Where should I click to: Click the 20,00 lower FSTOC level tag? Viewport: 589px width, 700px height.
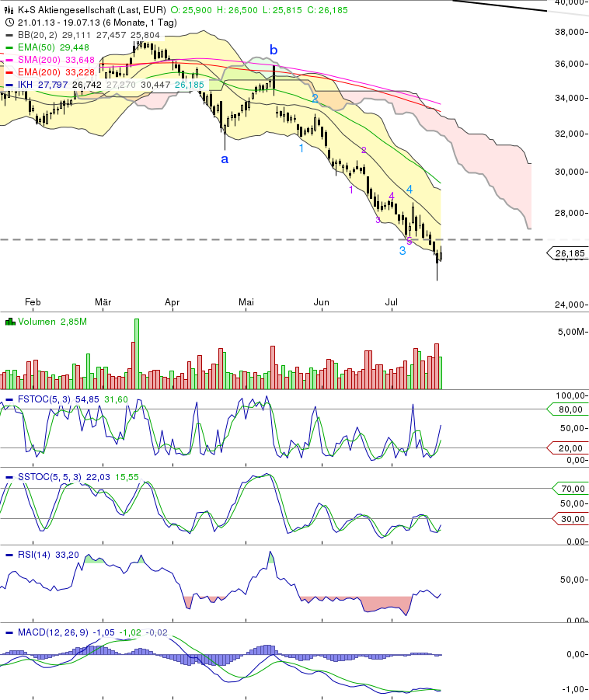pos(566,448)
